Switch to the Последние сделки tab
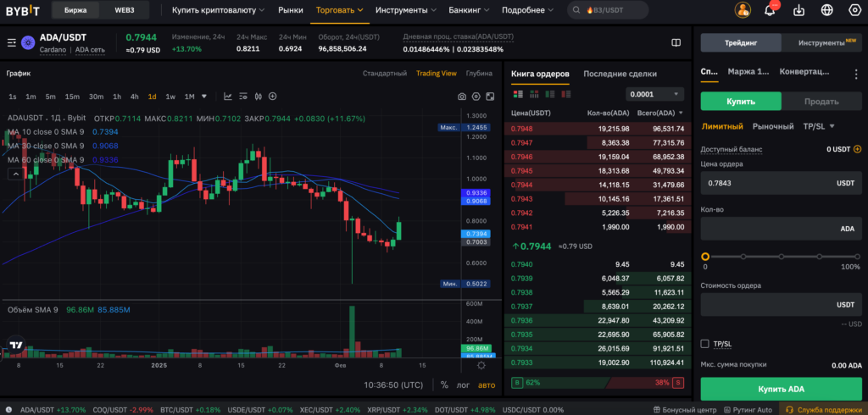 coord(620,74)
